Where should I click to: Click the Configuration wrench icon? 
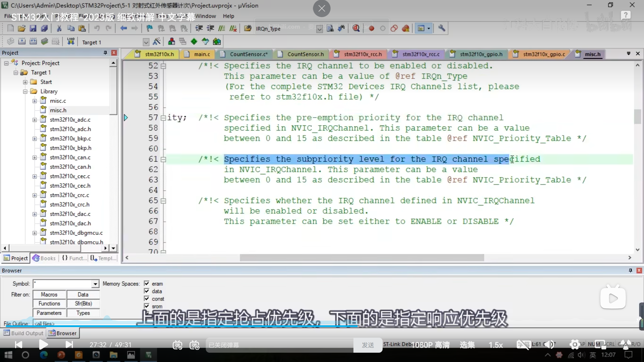[441, 28]
